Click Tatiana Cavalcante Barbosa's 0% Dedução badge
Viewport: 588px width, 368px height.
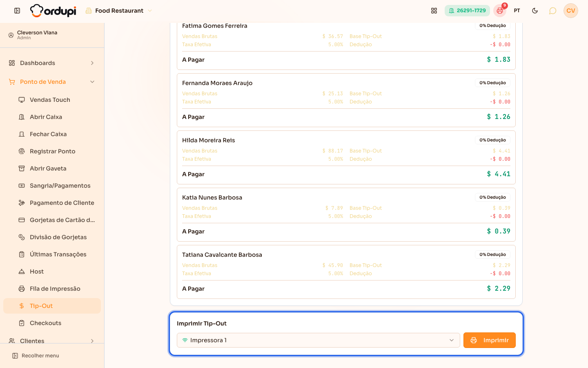492,254
